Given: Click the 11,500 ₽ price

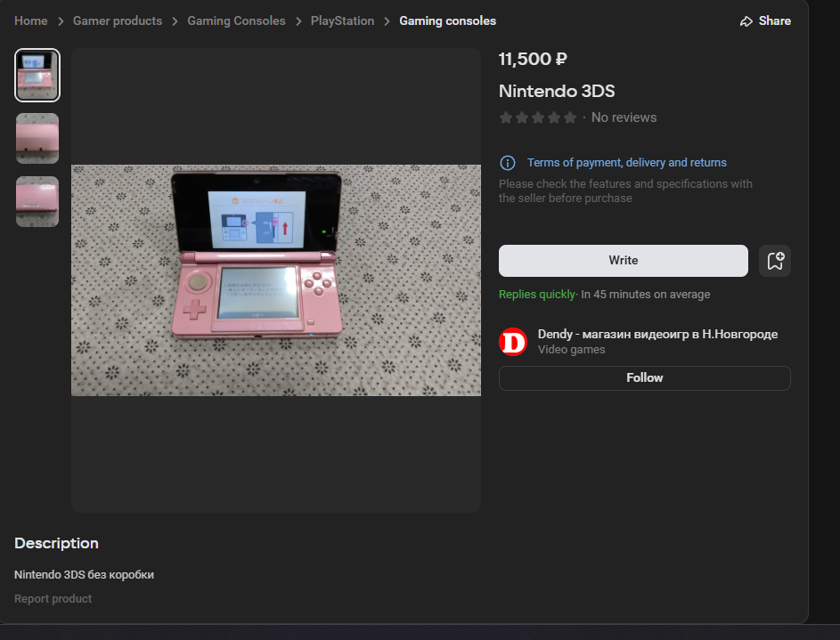Looking at the screenshot, I should tap(533, 59).
